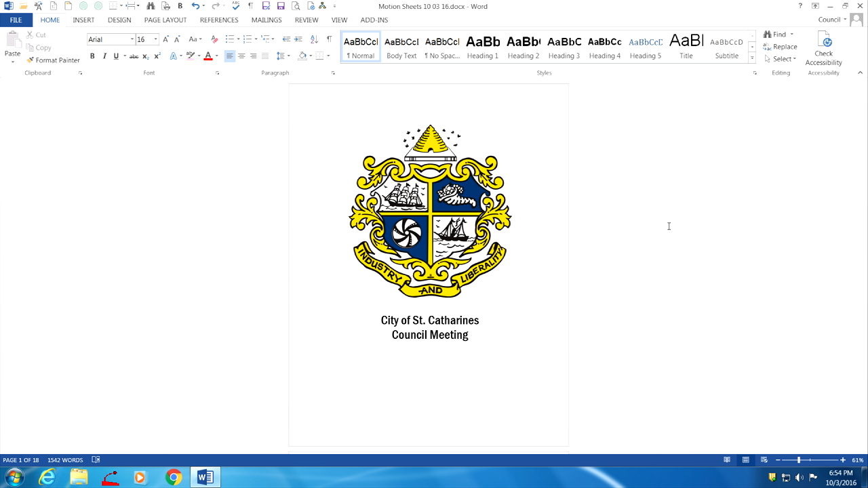
Task: Apply the Title style
Action: (x=686, y=47)
